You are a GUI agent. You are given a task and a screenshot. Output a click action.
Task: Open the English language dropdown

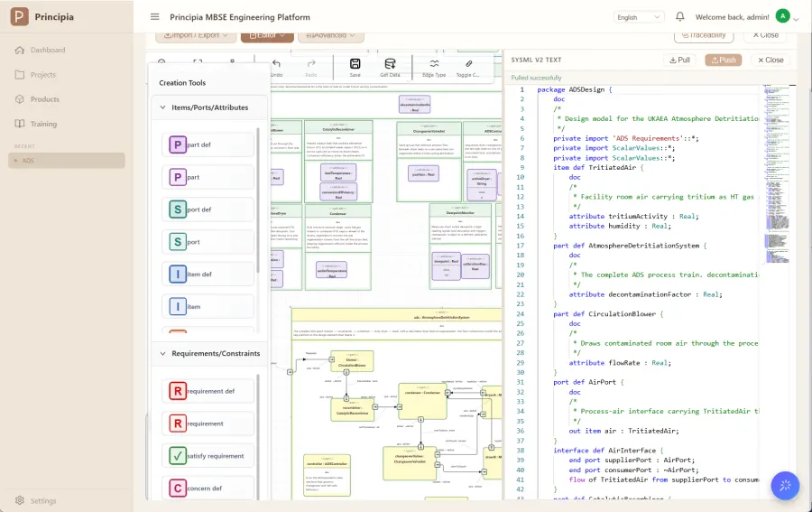[639, 17]
